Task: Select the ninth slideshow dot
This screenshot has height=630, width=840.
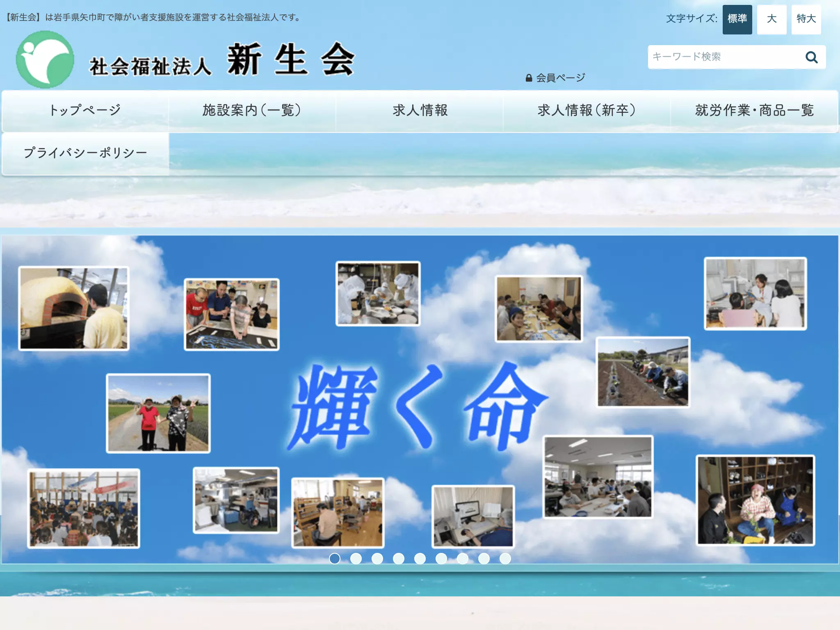Action: pyautogui.click(x=505, y=559)
